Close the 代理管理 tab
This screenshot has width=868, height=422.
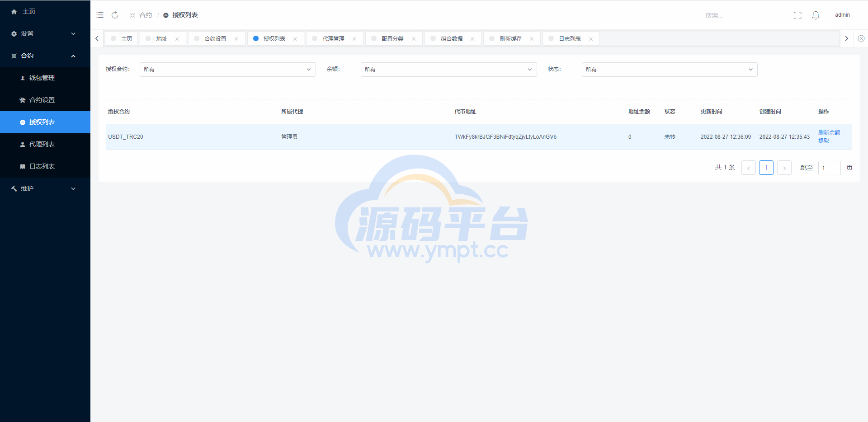click(354, 39)
